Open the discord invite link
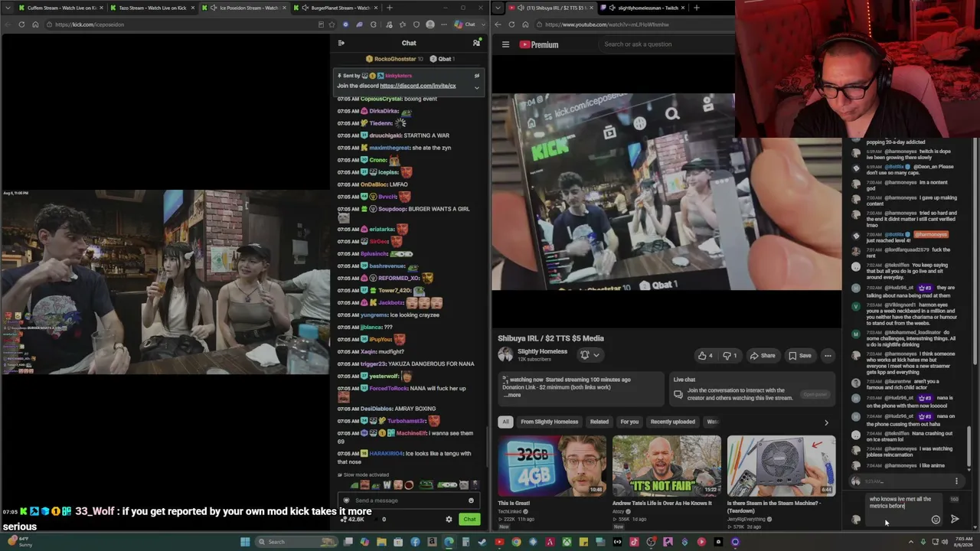Viewport: 980px width, 551px height. (417, 86)
